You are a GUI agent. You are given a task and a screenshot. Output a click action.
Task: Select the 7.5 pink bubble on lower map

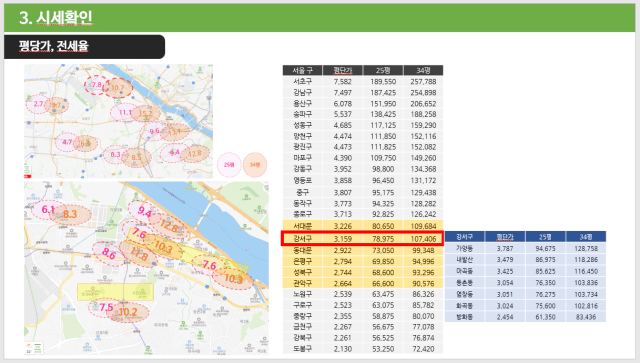106,307
